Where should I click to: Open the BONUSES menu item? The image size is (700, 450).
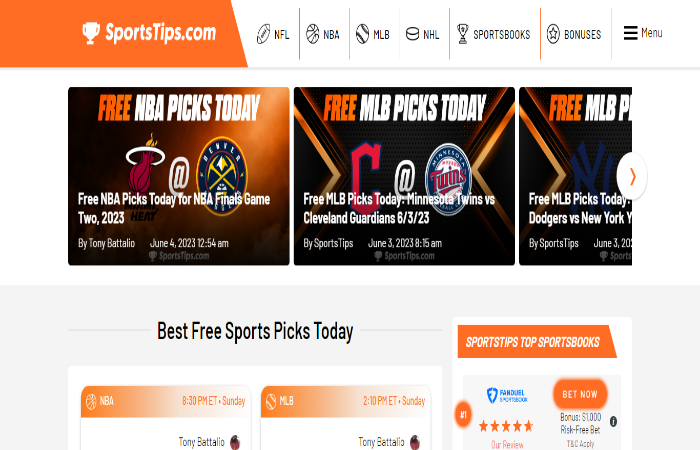[x=574, y=34]
